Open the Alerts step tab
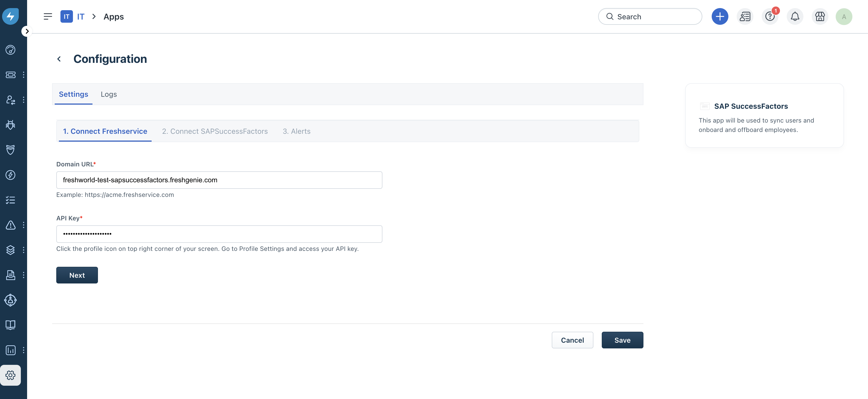This screenshot has width=868, height=399. coord(296,131)
